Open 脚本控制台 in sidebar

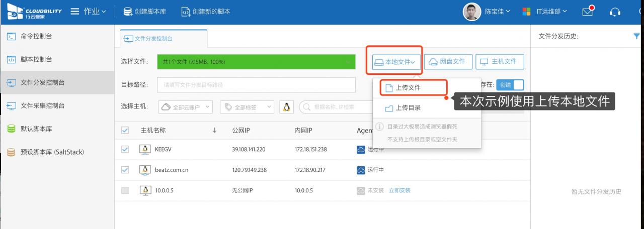pos(57,59)
